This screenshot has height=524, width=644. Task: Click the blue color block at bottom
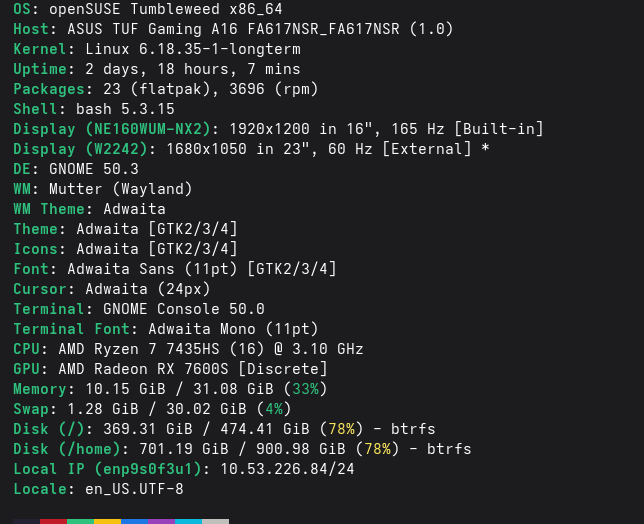(x=134, y=522)
